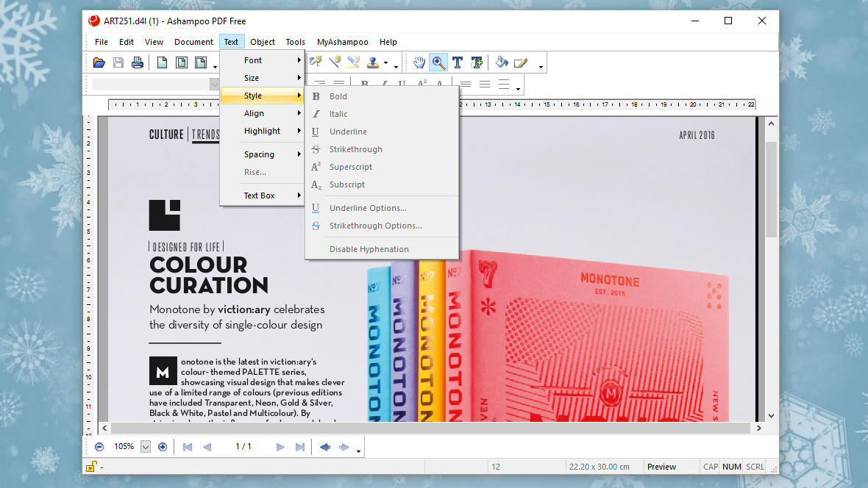Click the paint bucket fill icon
868x488 pixels.
pos(502,62)
